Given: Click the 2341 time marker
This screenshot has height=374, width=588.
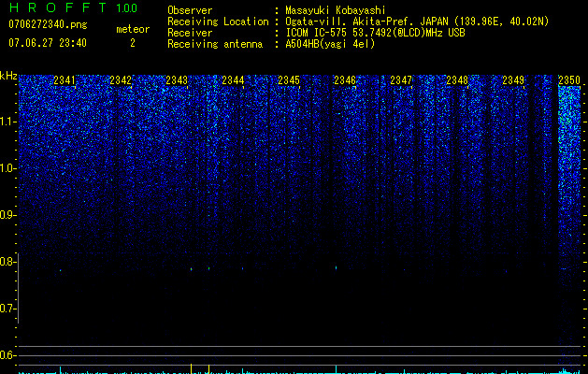Looking at the screenshot, I should pyautogui.click(x=65, y=80).
